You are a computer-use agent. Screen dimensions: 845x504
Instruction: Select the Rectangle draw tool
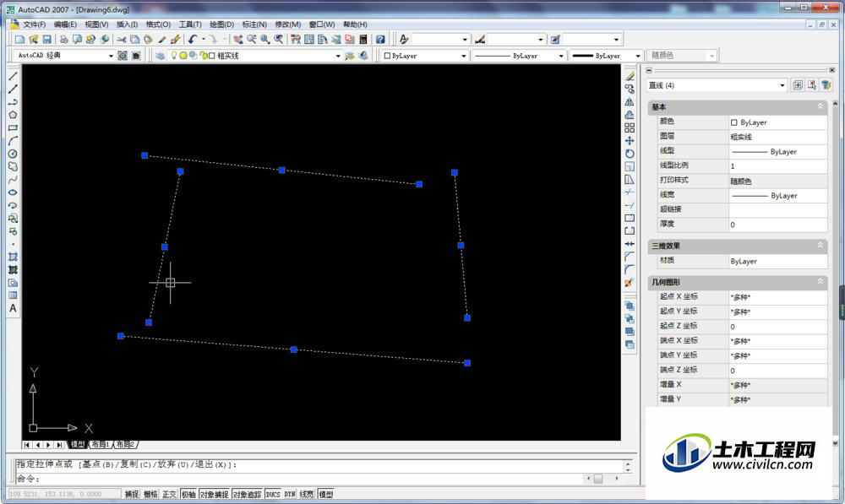tap(13, 127)
